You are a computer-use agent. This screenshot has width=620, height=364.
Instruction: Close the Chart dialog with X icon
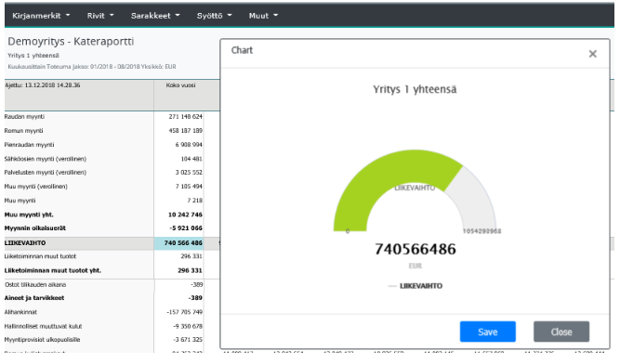point(592,54)
